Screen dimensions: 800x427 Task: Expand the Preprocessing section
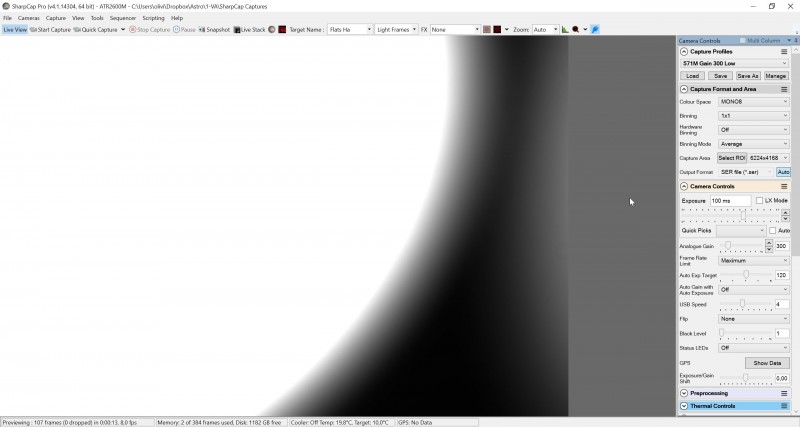[x=684, y=393]
